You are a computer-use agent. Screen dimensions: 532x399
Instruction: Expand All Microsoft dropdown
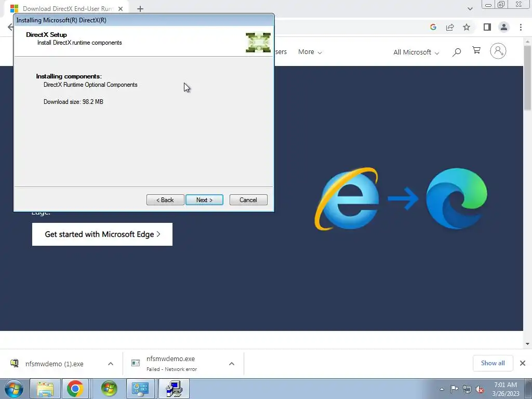coord(416,52)
